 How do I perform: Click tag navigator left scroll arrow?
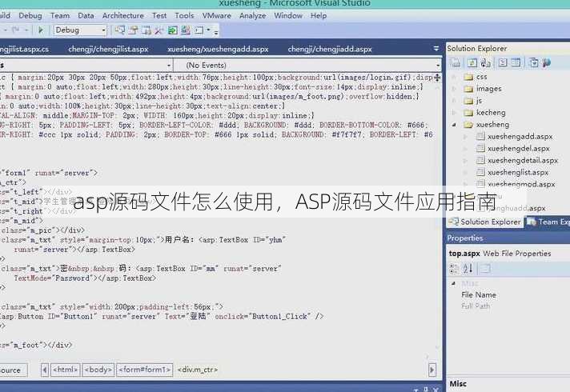tap(45, 370)
